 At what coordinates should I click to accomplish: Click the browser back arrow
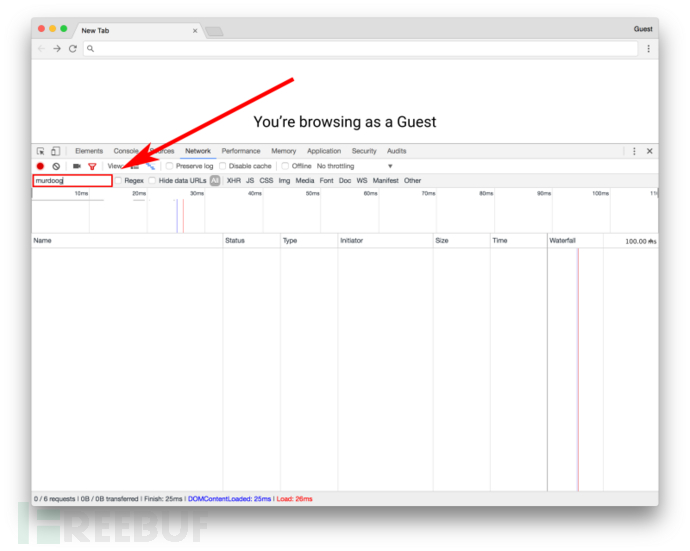click(x=41, y=49)
